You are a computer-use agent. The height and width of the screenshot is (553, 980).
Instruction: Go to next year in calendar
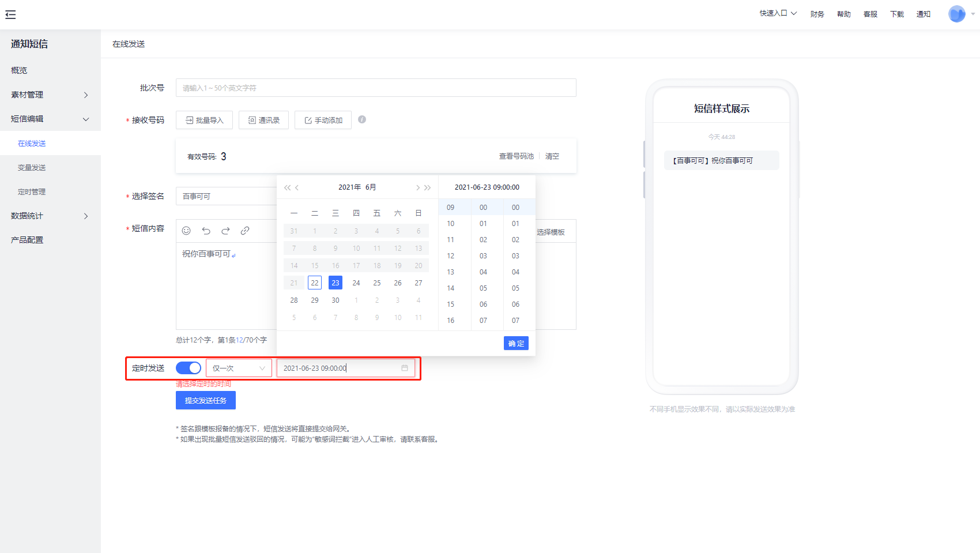[427, 187]
